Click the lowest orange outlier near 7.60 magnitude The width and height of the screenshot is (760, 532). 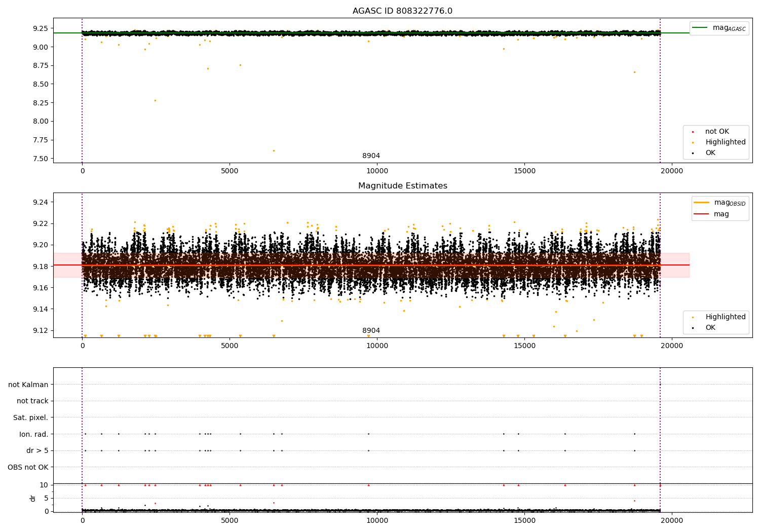[274, 150]
